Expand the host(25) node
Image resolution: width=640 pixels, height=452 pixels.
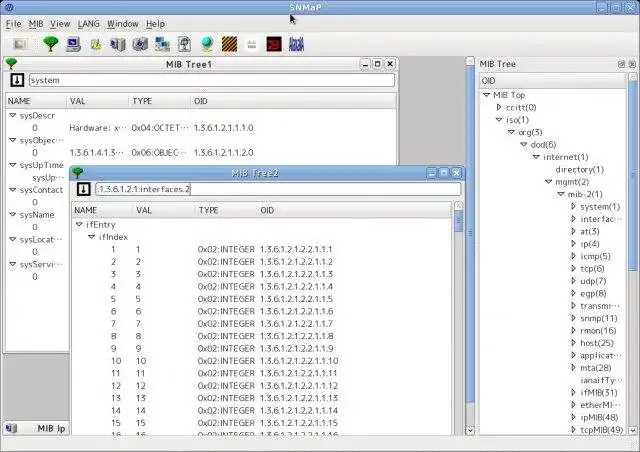[573, 343]
